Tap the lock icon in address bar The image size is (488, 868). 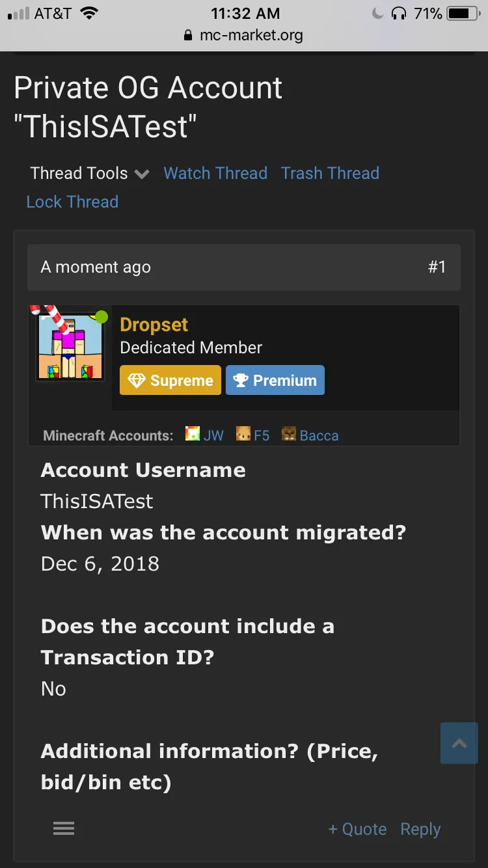click(189, 35)
